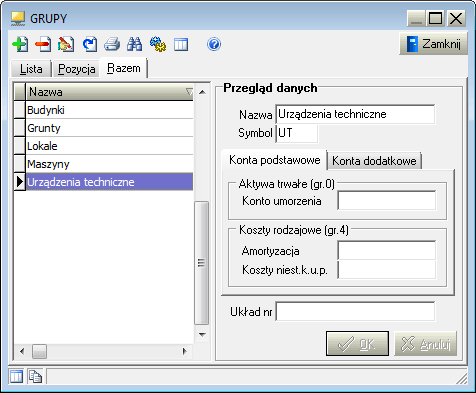Click the Koszty niest.k.u.p. field
The image size is (476, 393).
pos(387,269)
